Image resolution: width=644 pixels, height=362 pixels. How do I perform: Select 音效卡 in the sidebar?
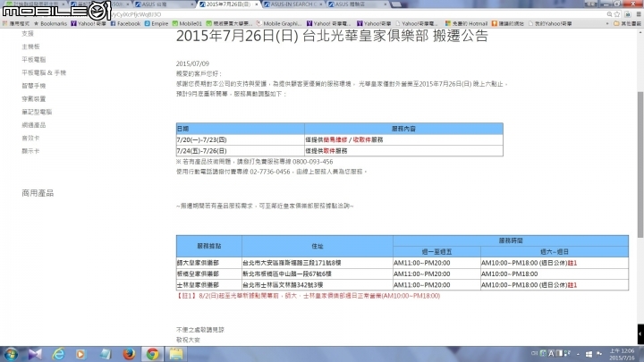click(x=30, y=138)
